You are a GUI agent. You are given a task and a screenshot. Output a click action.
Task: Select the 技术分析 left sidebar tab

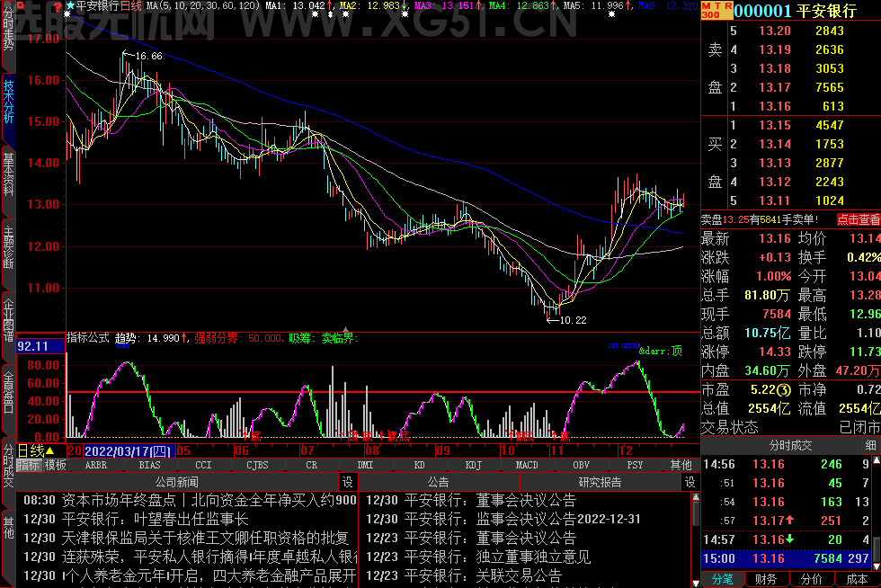(x=8, y=102)
